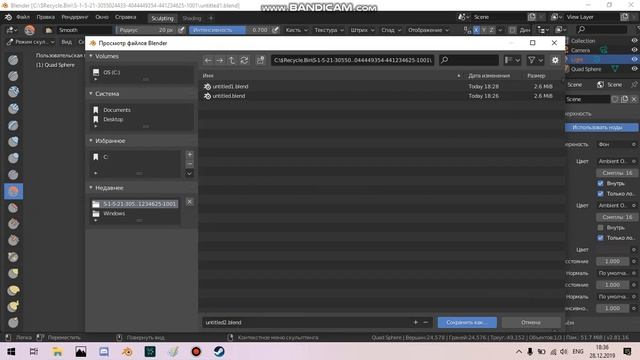
Task: Toggle the first Только ло... checkbox
Action: tap(600, 193)
